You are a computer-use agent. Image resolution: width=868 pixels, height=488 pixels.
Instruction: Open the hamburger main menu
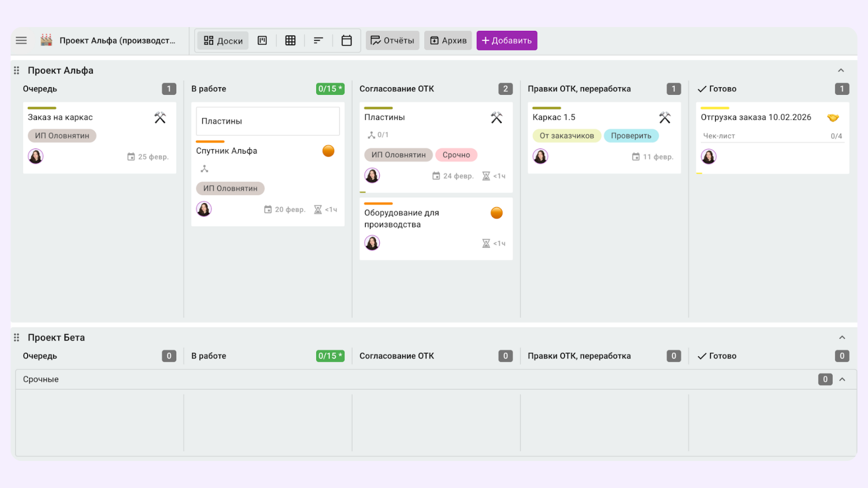21,41
